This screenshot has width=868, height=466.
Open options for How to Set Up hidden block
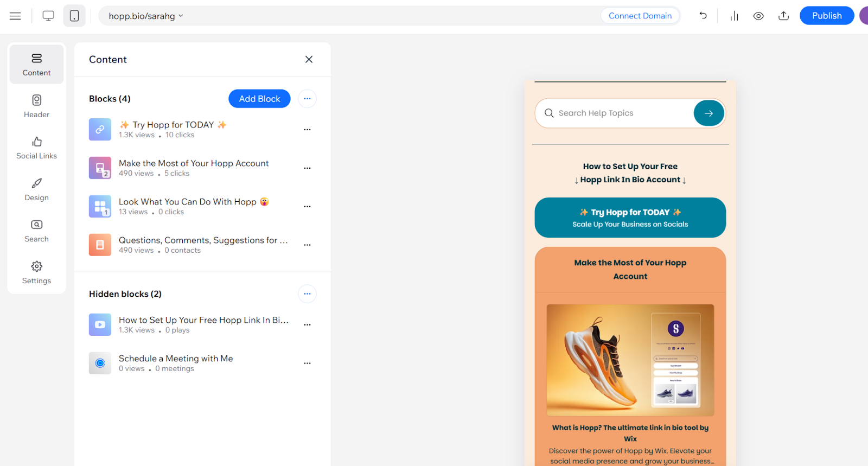coord(307,325)
